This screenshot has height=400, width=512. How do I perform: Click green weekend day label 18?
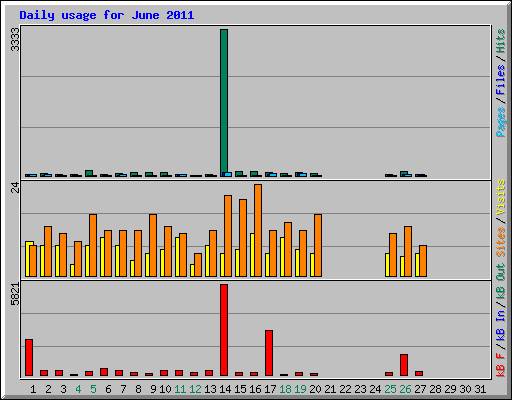(285, 389)
